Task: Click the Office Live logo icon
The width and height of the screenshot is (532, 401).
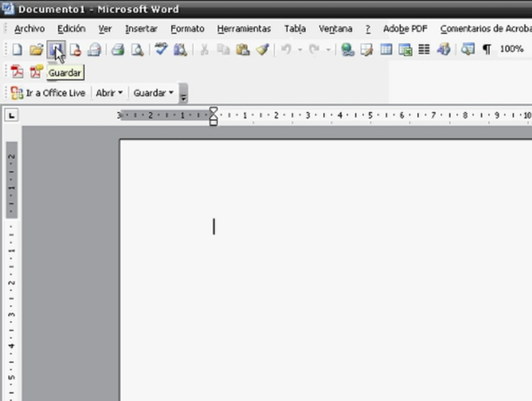Action: tap(17, 93)
